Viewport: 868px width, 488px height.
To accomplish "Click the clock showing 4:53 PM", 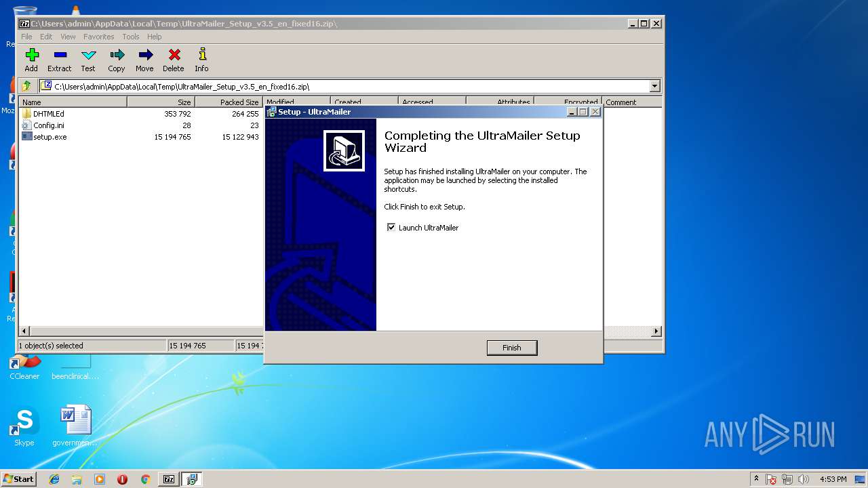I will coord(833,479).
